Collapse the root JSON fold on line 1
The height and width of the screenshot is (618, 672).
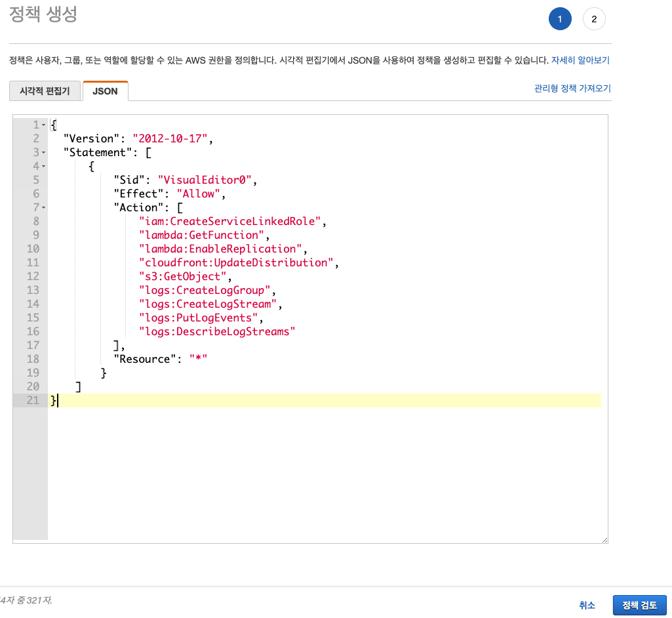[x=44, y=125]
